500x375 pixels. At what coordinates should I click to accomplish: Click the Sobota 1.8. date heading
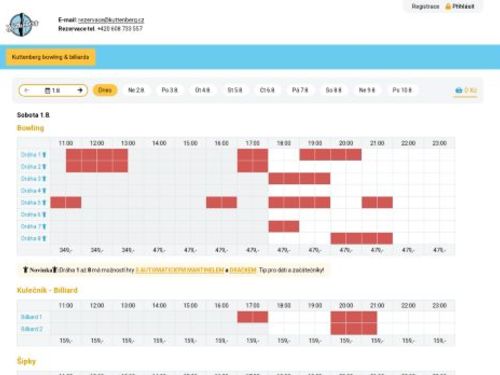tap(33, 115)
